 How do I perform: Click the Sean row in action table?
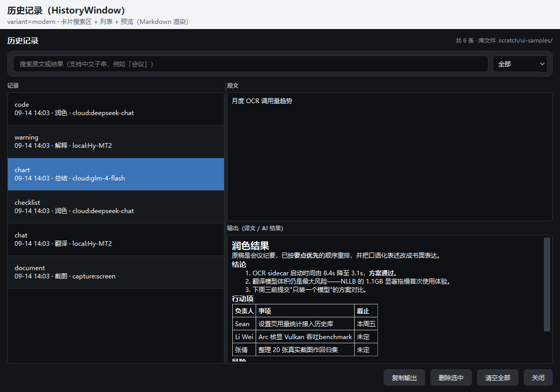tap(305, 324)
